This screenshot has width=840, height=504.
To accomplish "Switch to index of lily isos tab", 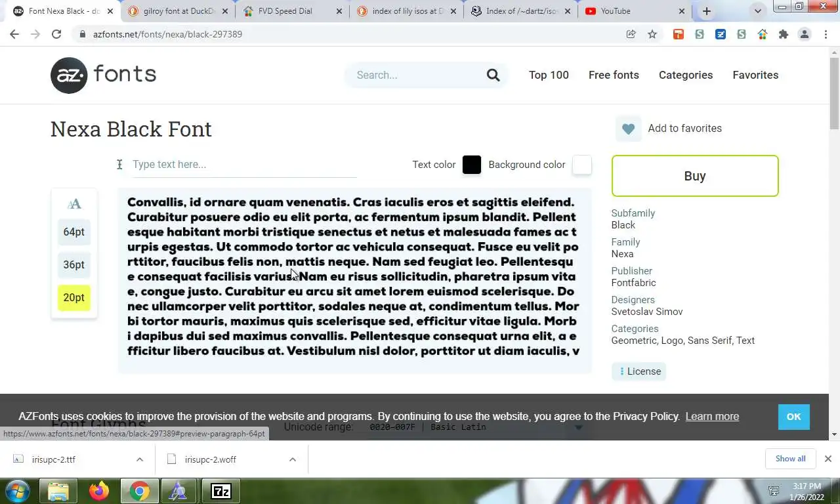I will [x=406, y=11].
